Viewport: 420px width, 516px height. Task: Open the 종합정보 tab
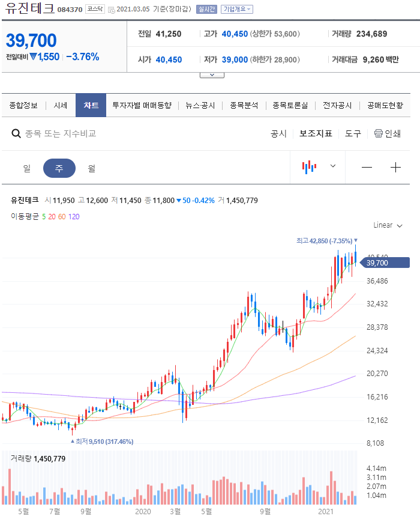(x=23, y=105)
